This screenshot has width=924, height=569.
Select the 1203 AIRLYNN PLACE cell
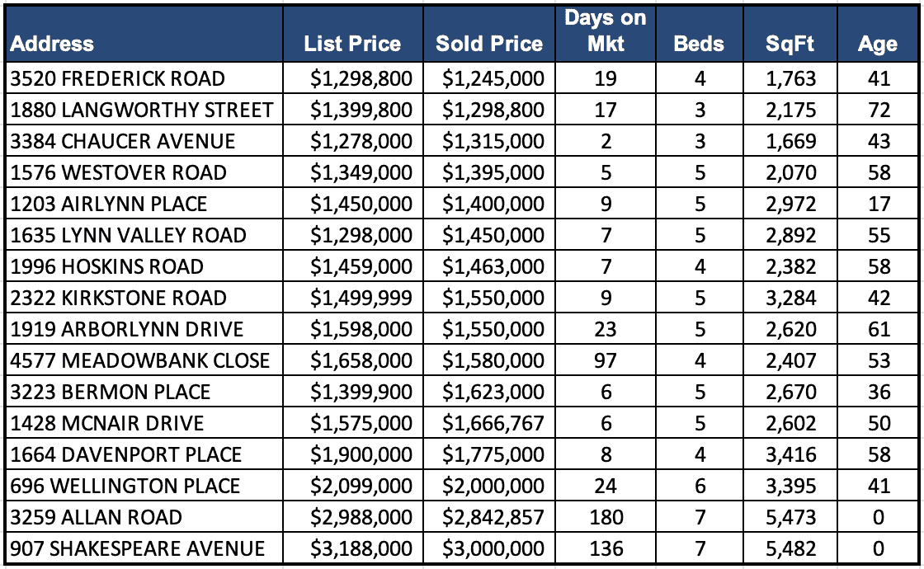(109, 204)
